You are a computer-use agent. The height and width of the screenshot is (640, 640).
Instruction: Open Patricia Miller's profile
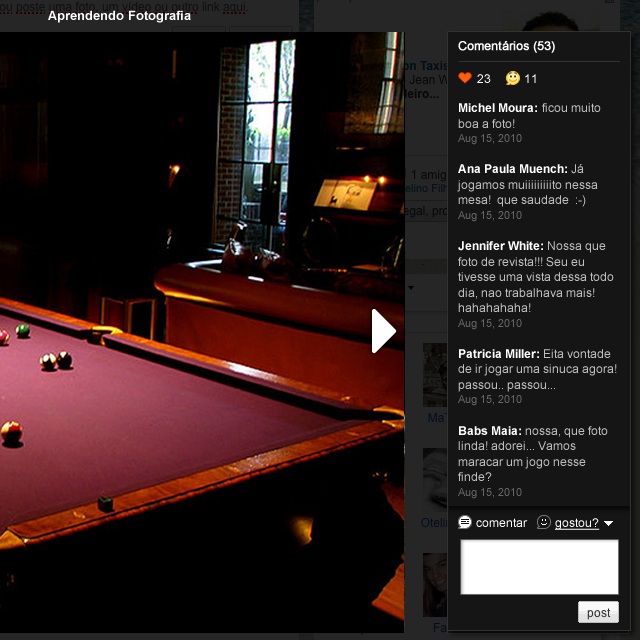tap(498, 353)
